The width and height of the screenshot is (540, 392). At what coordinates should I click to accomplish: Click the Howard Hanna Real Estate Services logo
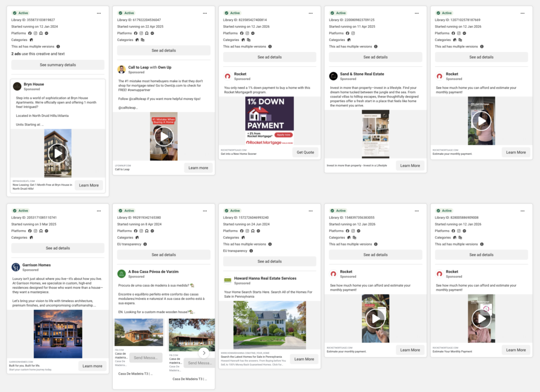pos(228,280)
